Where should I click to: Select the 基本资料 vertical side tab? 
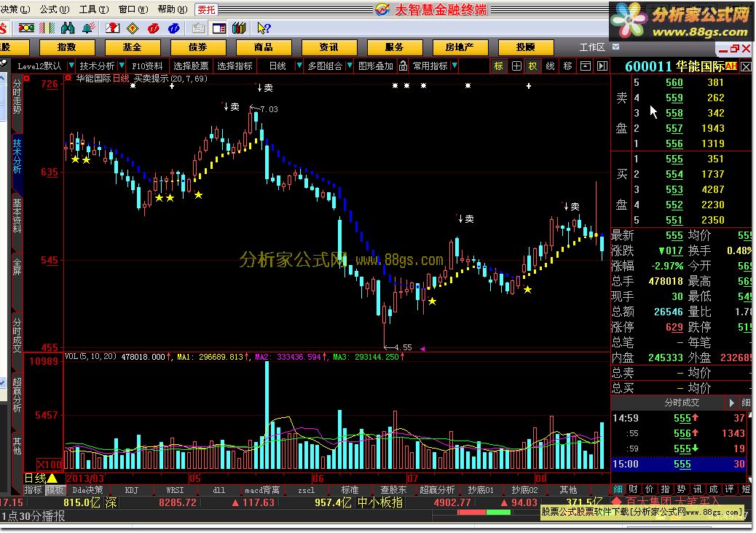click(x=17, y=216)
